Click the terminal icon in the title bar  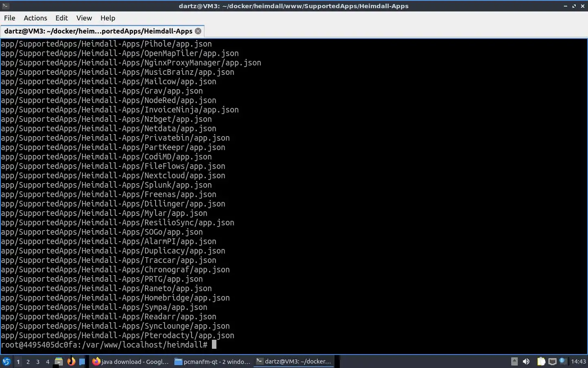point(5,6)
